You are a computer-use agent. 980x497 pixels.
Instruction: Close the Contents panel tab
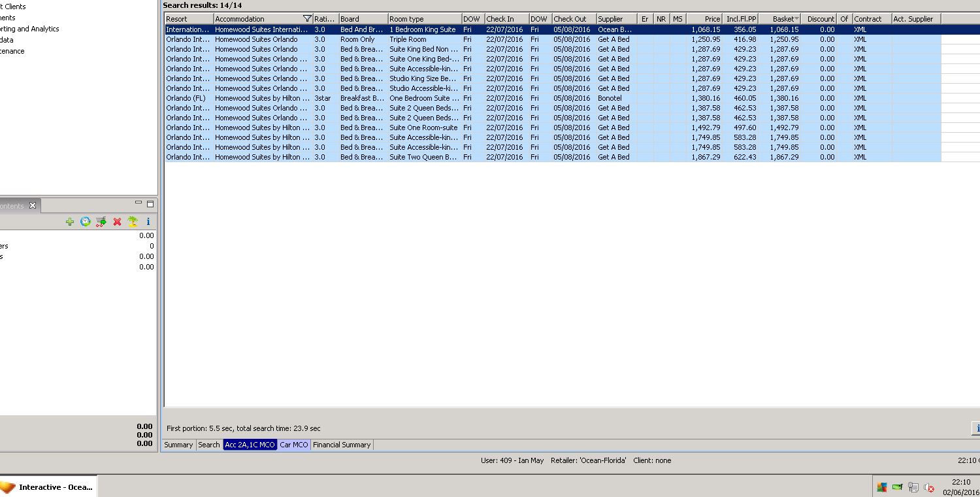(x=33, y=205)
